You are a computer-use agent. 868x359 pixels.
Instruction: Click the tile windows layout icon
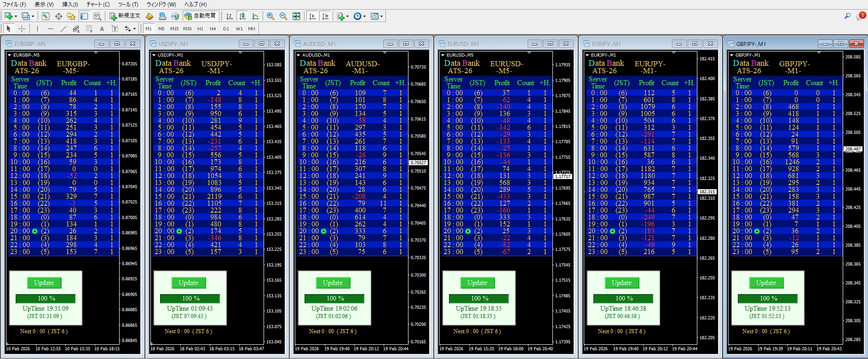296,16
